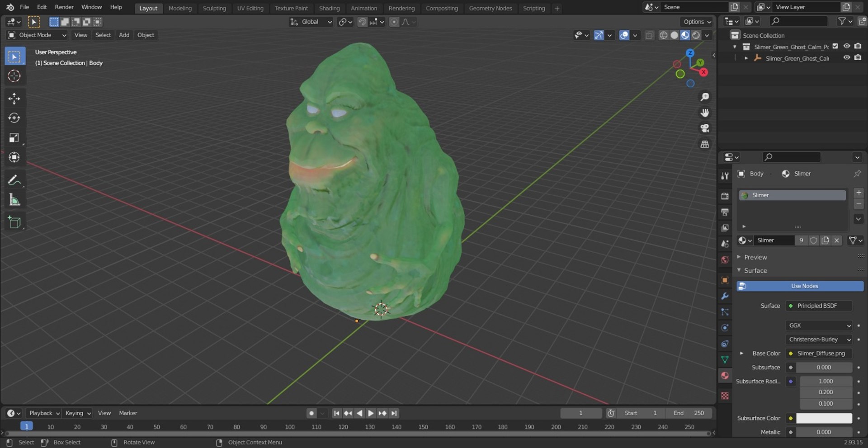Switch to rendered viewport shading
This screenshot has height=448, width=868.
click(696, 35)
